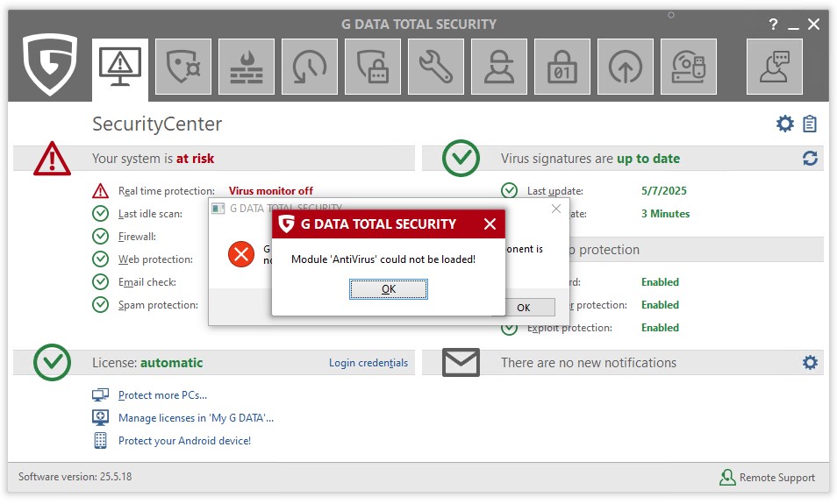Open the Password Manager shield-lock tab
This screenshot has width=837, height=504.
click(x=373, y=67)
